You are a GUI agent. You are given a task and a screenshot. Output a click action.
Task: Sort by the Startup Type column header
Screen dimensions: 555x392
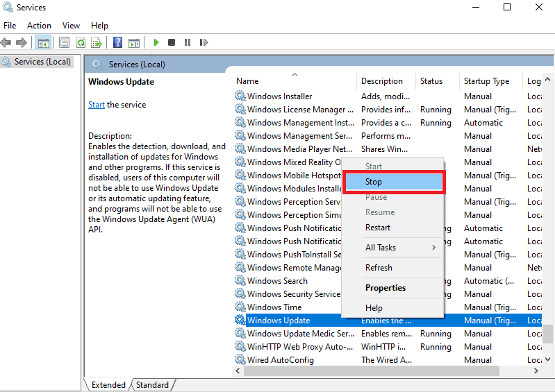tap(491, 81)
